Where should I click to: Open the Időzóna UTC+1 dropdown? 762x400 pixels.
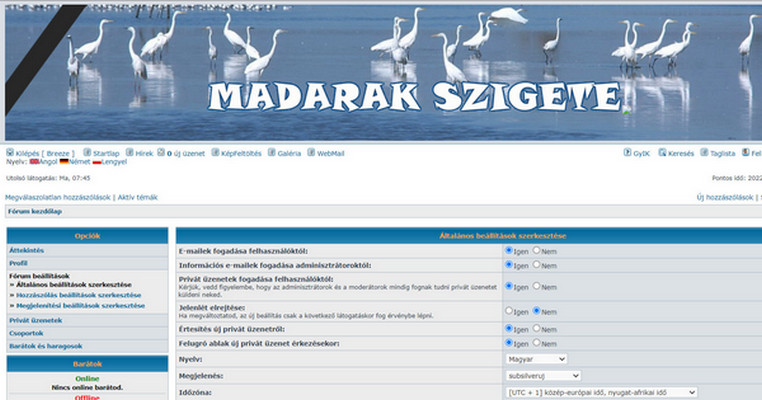pos(602,392)
